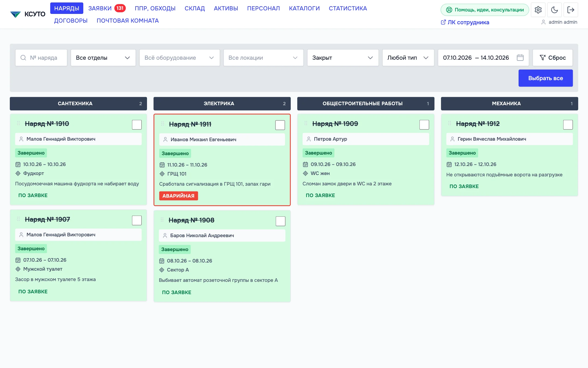Image resolution: width=588 pixels, height=368 pixels.
Task: Click person icon beside Петров Артур
Action: [x=309, y=139]
